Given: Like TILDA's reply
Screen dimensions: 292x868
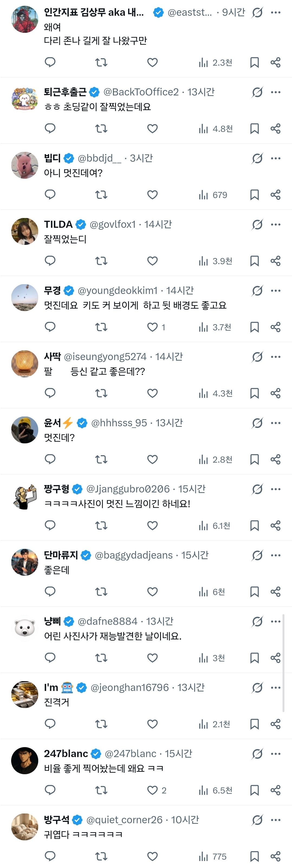Looking at the screenshot, I should [153, 261].
